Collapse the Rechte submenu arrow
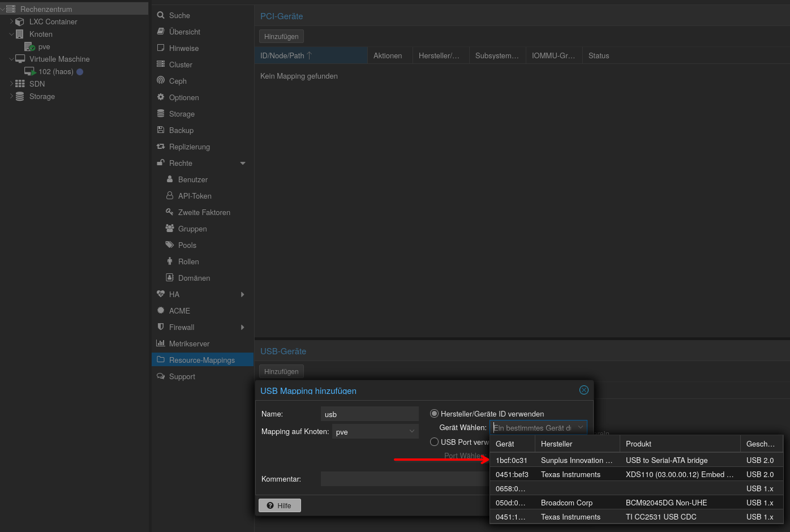 click(x=243, y=163)
